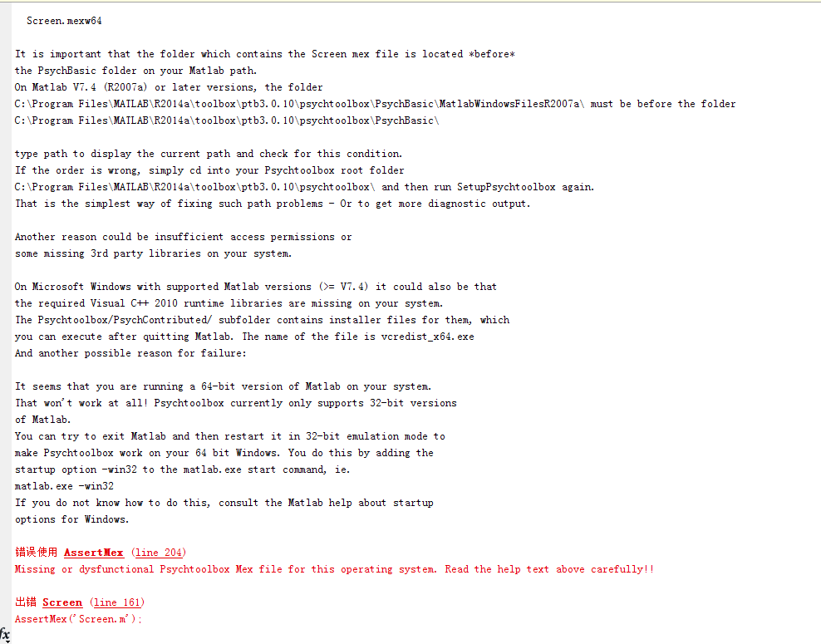Click the 'options for Windows.' text line
The width and height of the screenshot is (821, 644).
pos(71,519)
